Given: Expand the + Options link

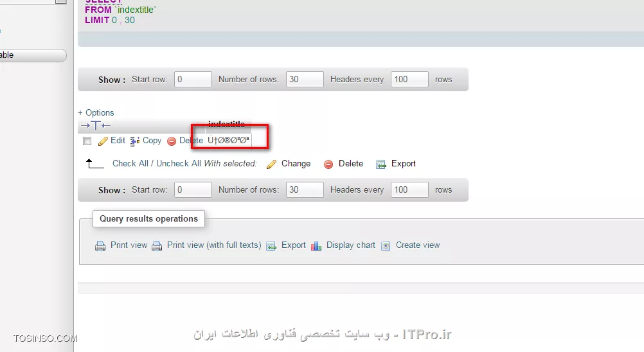Looking at the screenshot, I should 96,112.
